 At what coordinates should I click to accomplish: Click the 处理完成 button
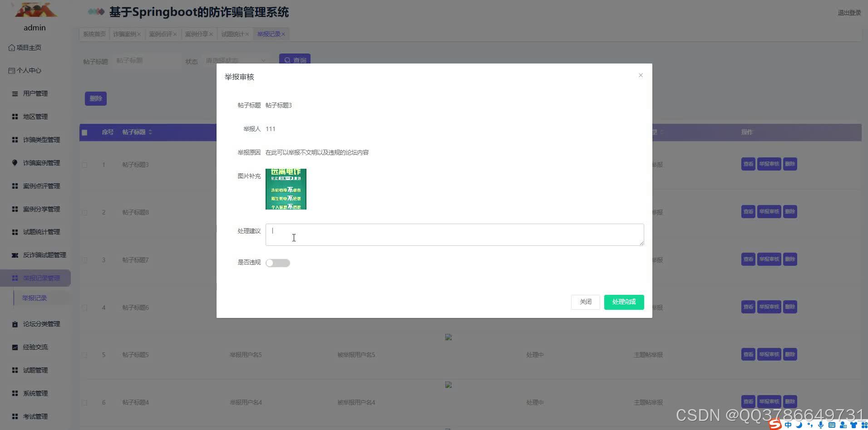(x=624, y=302)
